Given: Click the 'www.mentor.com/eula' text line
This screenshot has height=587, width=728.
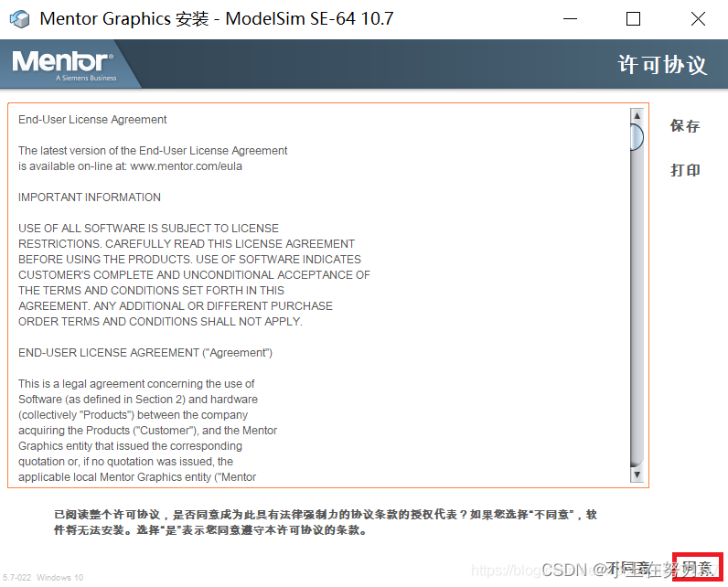Looking at the screenshot, I should tap(130, 166).
